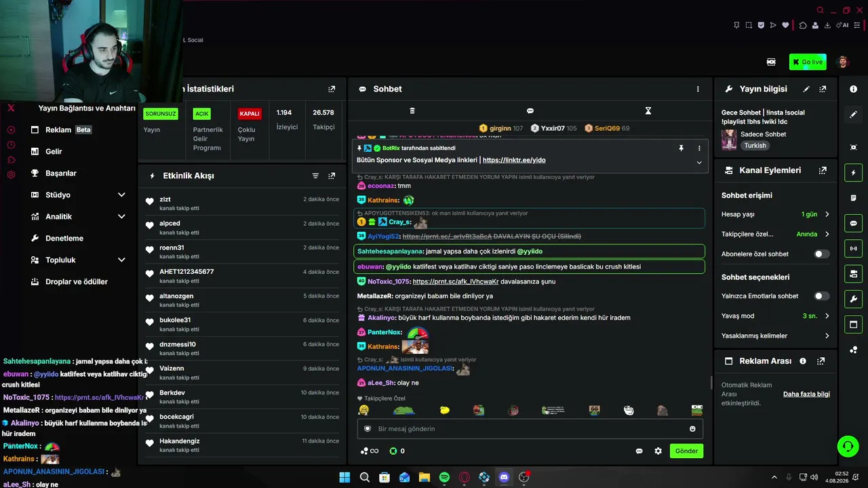Open Spotify from the taskbar
This screenshot has width=868, height=488.
444,477
